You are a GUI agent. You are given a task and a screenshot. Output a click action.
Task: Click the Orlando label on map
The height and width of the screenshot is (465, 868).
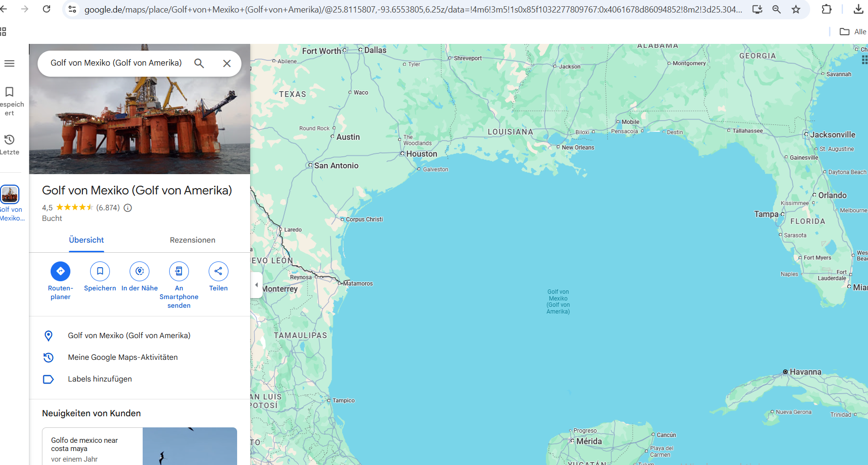click(832, 195)
